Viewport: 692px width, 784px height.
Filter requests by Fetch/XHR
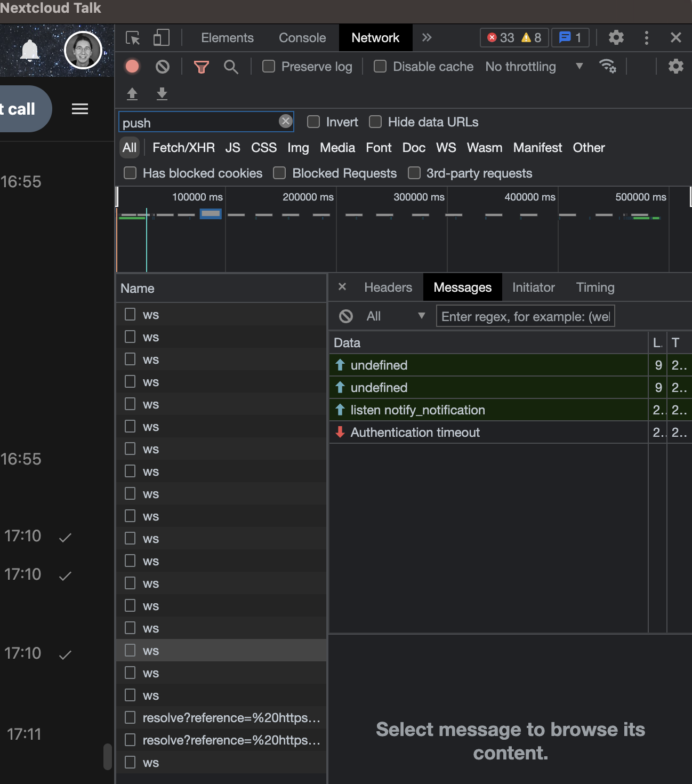[x=184, y=148]
